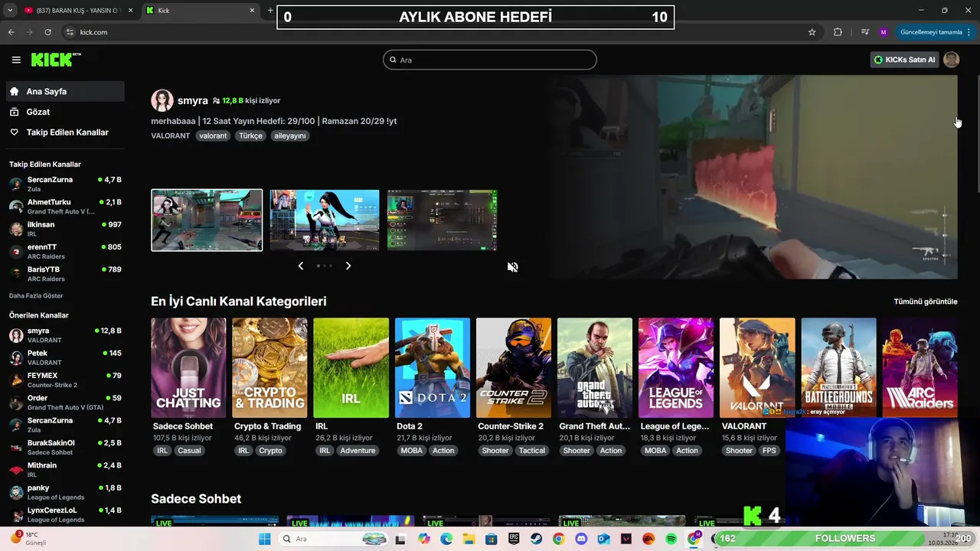
Task: Switch to the Kick browser tab
Action: tap(201, 11)
